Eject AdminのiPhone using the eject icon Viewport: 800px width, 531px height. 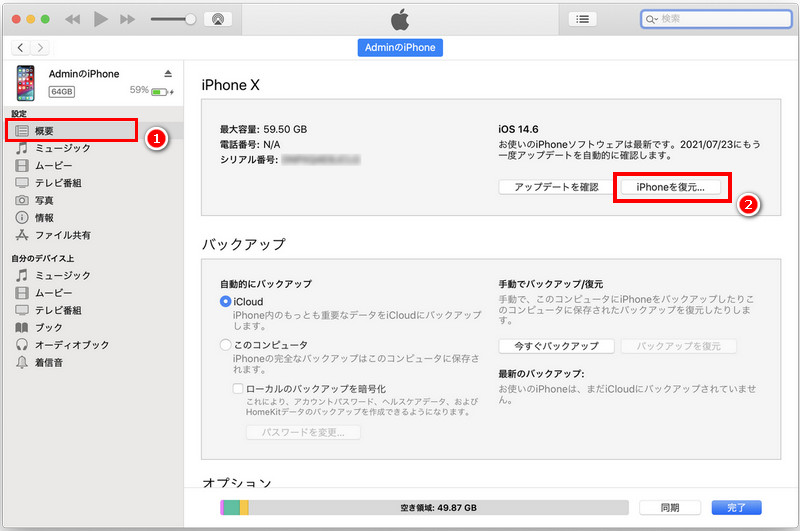pos(168,74)
